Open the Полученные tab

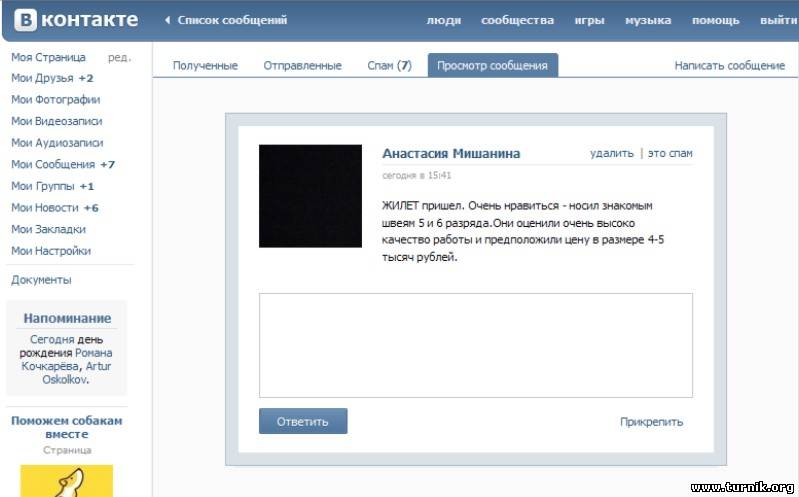tap(205, 66)
